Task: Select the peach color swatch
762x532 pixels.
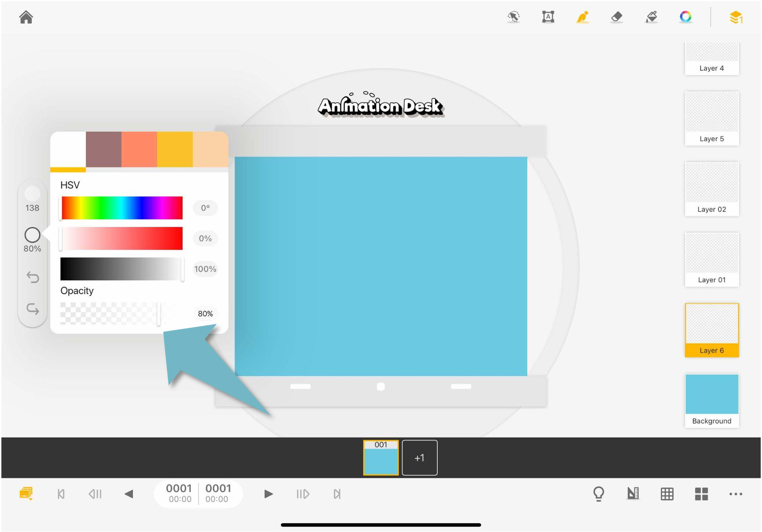Action: [210, 149]
